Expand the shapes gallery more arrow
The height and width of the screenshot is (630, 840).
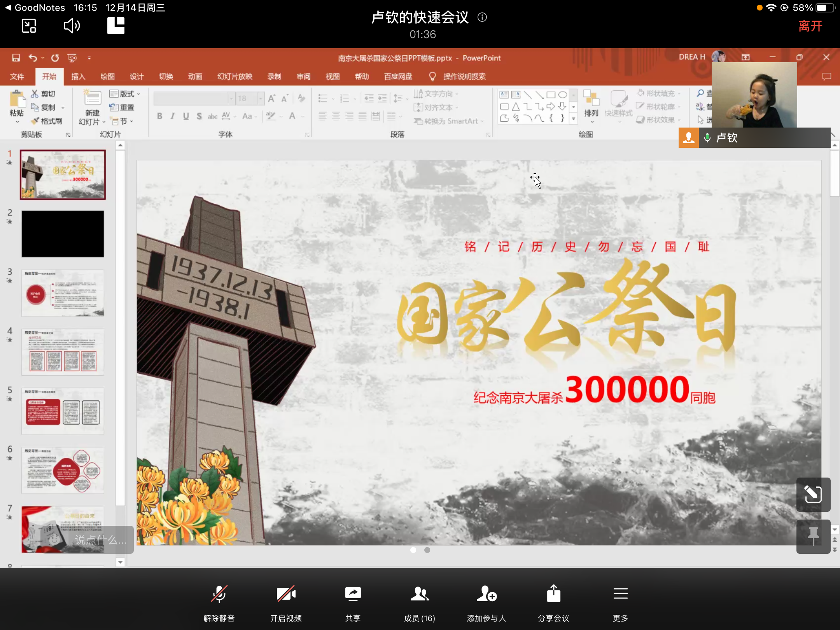pyautogui.click(x=574, y=119)
